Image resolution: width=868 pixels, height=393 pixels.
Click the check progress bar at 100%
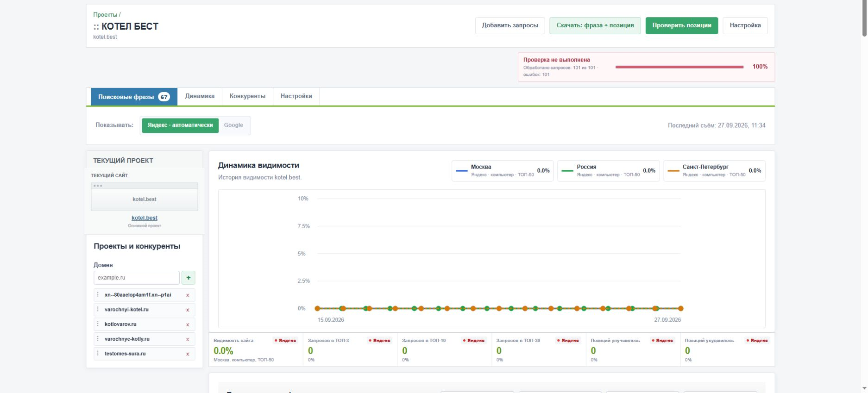(x=679, y=67)
